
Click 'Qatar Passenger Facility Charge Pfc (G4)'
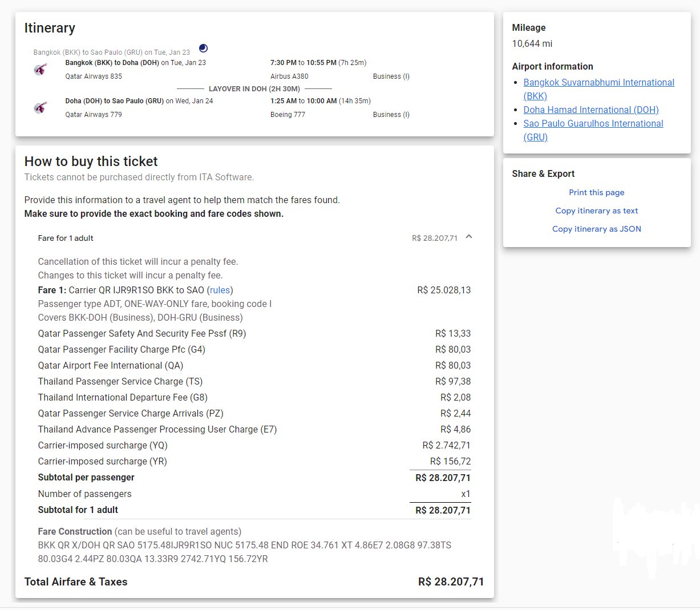pyautogui.click(x=122, y=349)
